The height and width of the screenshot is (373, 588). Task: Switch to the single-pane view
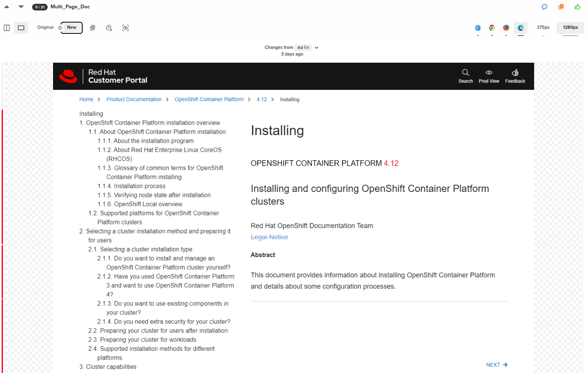pyautogui.click(x=21, y=28)
